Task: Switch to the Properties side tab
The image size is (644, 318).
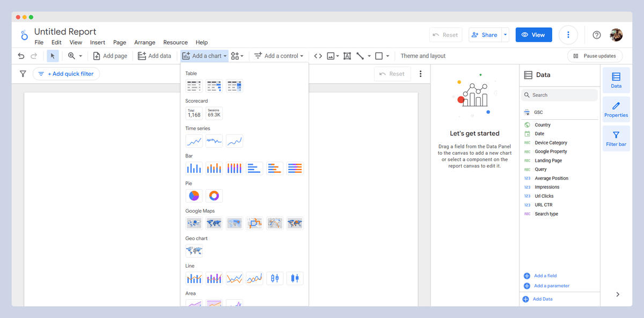Action: 616,110
